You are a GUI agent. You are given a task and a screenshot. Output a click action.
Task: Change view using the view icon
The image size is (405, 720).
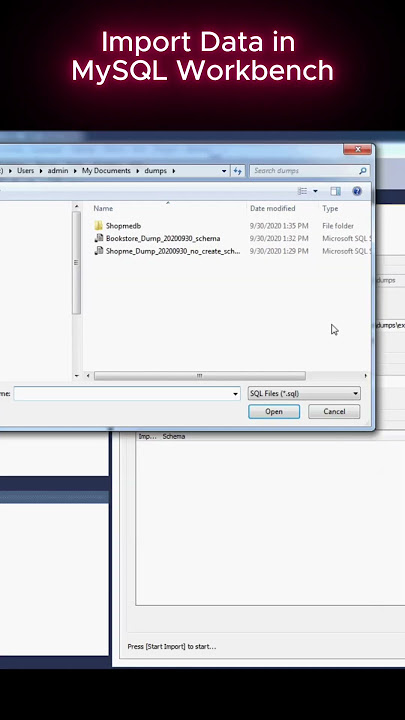302,191
